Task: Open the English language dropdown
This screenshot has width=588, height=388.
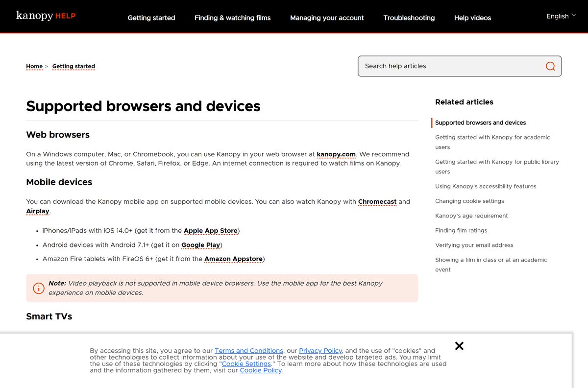Action: point(561,16)
